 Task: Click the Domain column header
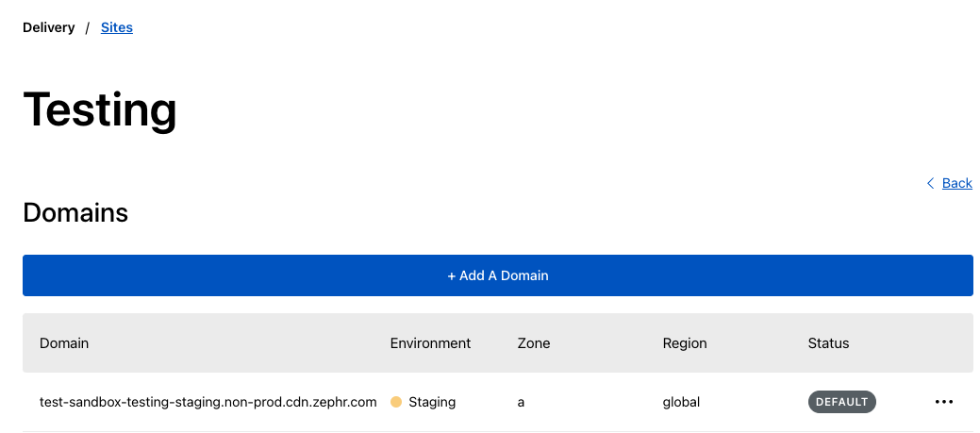tap(64, 343)
